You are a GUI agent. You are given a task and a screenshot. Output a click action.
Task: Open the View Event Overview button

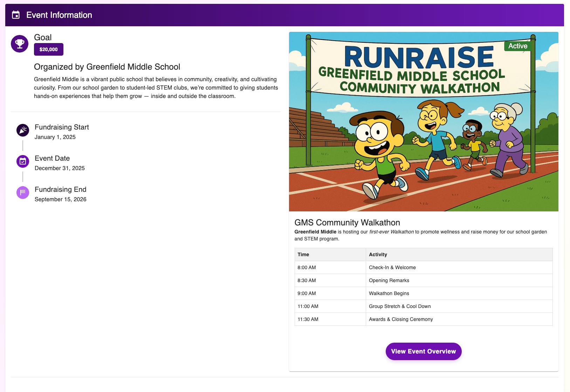click(424, 351)
